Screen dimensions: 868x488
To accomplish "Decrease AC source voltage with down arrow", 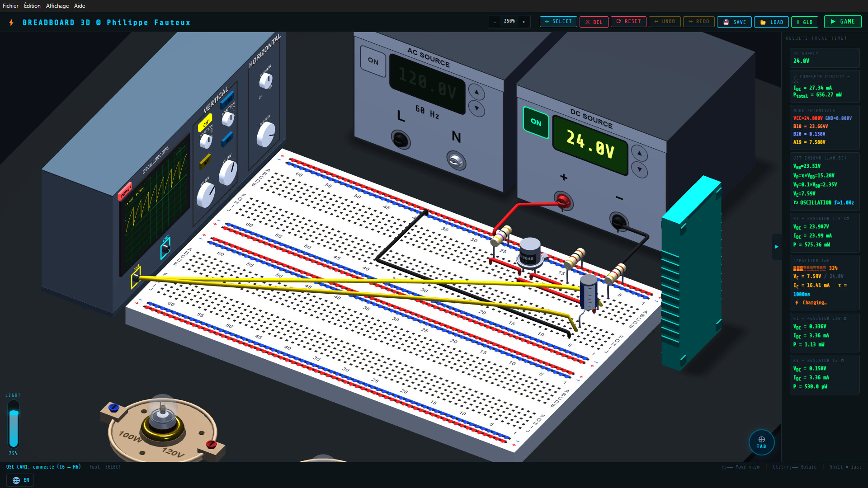I will 476,108.
